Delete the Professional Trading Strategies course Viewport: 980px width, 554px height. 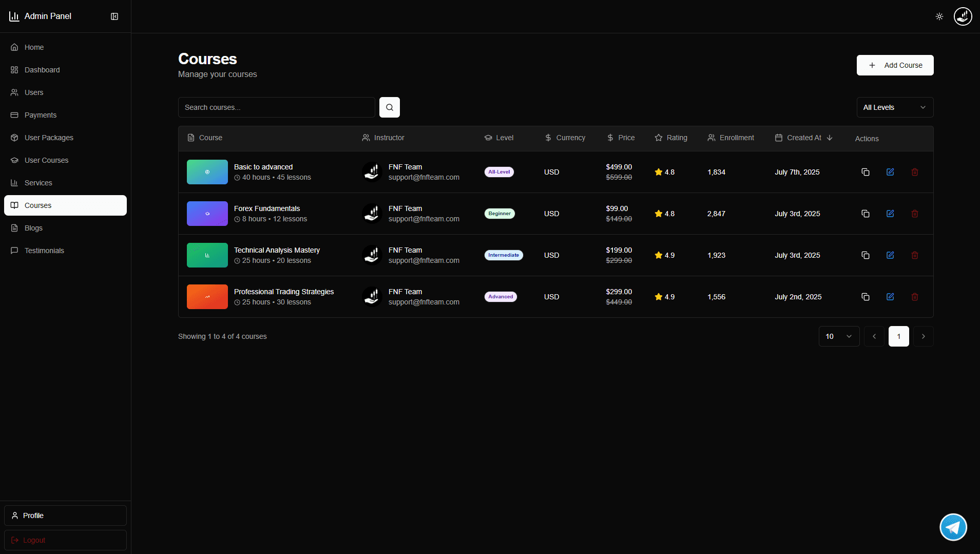(x=915, y=297)
